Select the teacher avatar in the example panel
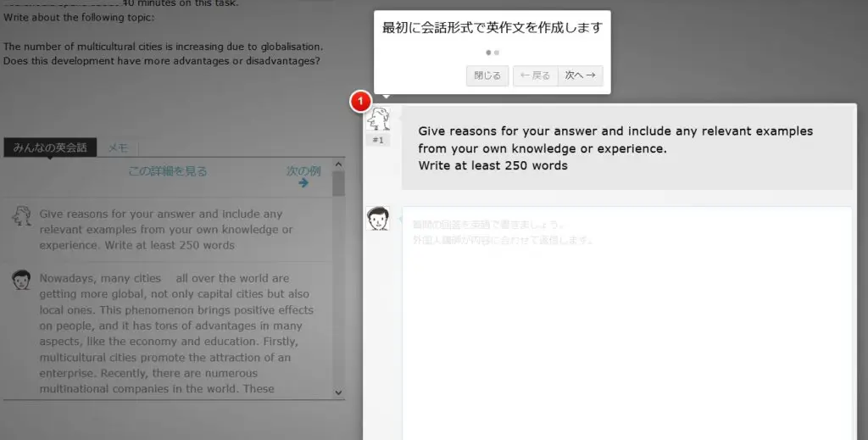This screenshot has height=440, width=868. pyautogui.click(x=21, y=216)
